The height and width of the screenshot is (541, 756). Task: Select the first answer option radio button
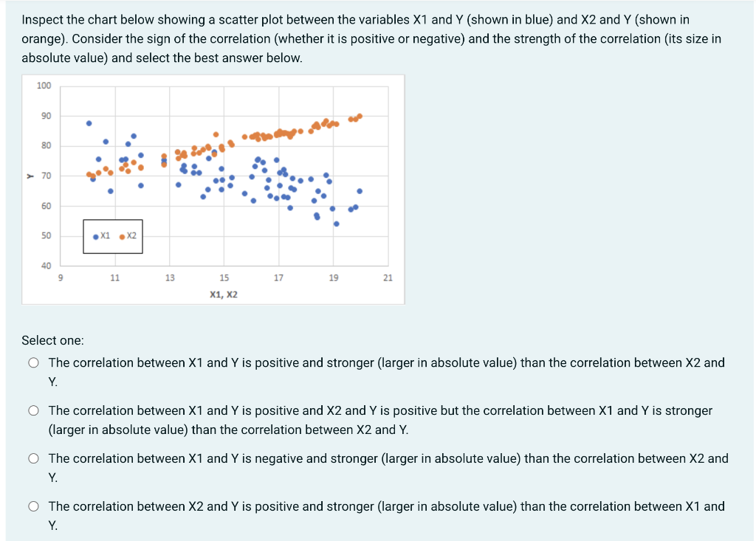33,362
